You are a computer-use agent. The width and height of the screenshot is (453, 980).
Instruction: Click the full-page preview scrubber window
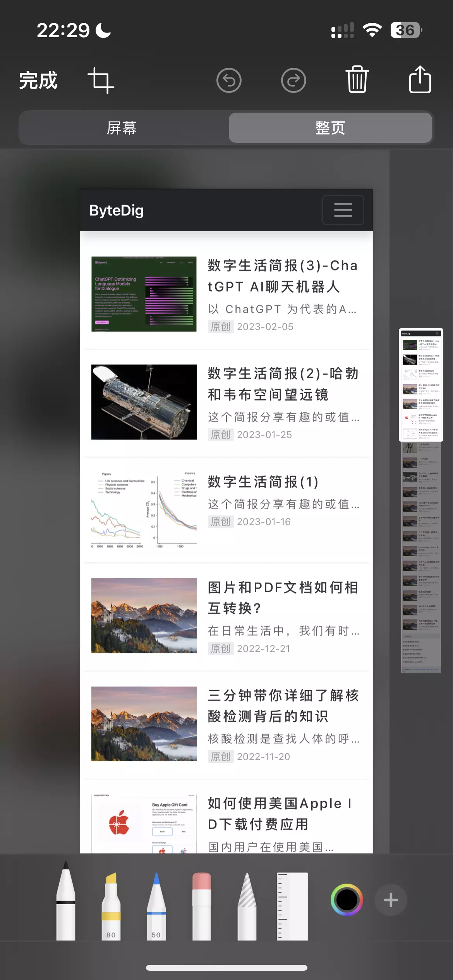click(421, 385)
